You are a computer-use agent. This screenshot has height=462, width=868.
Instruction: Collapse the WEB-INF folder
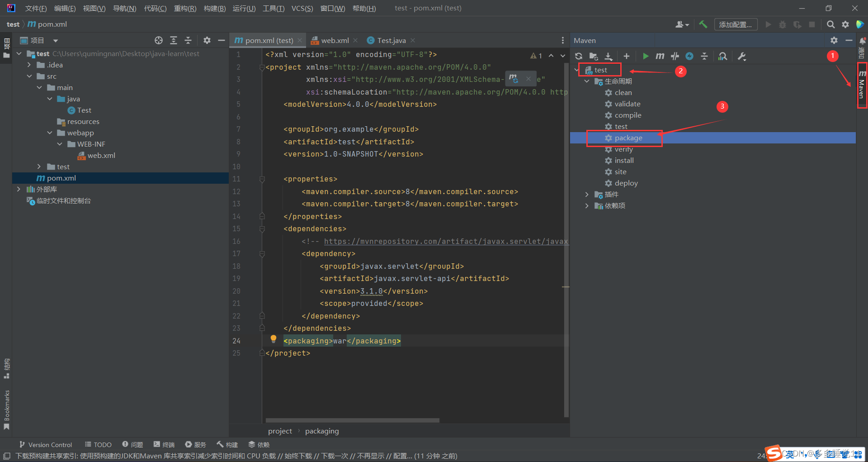(x=60, y=144)
